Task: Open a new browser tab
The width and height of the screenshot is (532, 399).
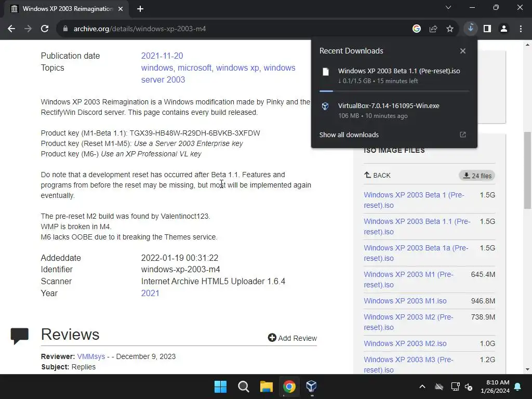Action: coord(140,9)
